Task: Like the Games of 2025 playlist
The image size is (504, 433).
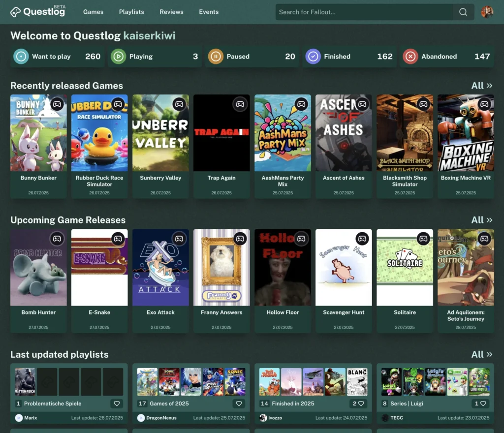Action: pyautogui.click(x=239, y=403)
